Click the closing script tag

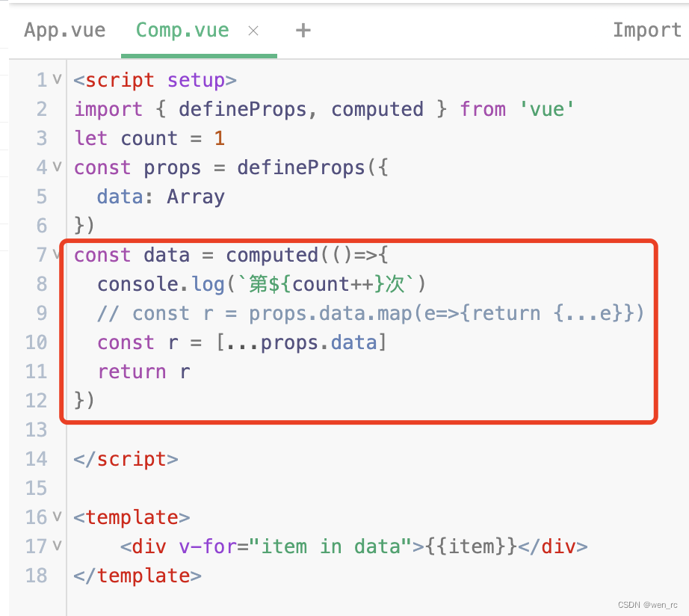(126, 459)
